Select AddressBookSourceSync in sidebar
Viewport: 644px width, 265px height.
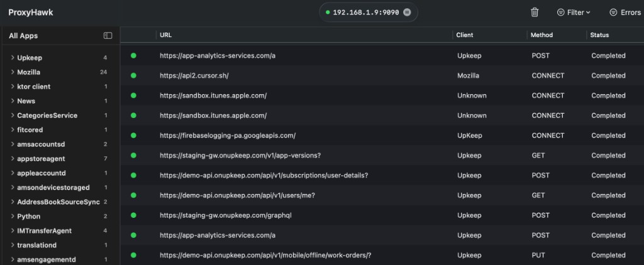coord(58,202)
